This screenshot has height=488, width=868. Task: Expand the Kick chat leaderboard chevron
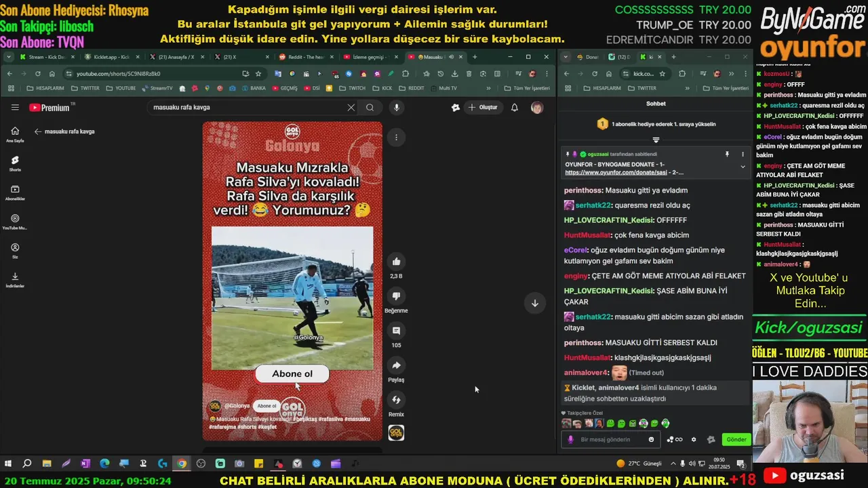coord(656,140)
